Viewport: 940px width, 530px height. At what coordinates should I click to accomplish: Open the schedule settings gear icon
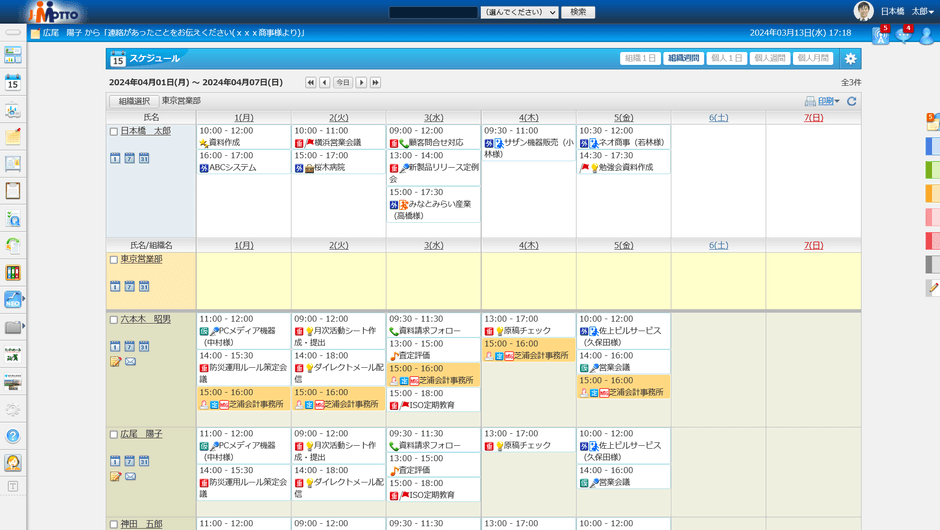(x=850, y=59)
